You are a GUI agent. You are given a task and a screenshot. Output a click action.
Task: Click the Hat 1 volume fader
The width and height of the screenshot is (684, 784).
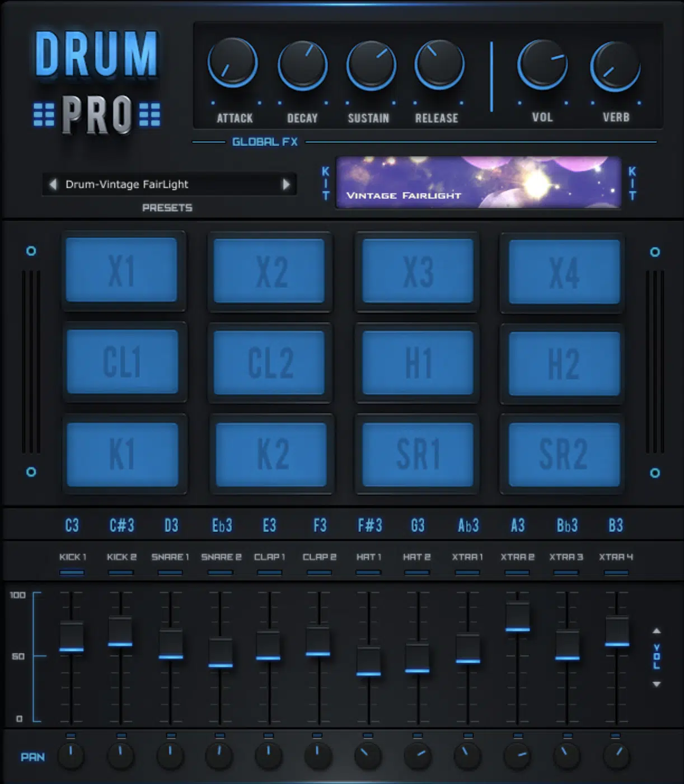[368, 661]
